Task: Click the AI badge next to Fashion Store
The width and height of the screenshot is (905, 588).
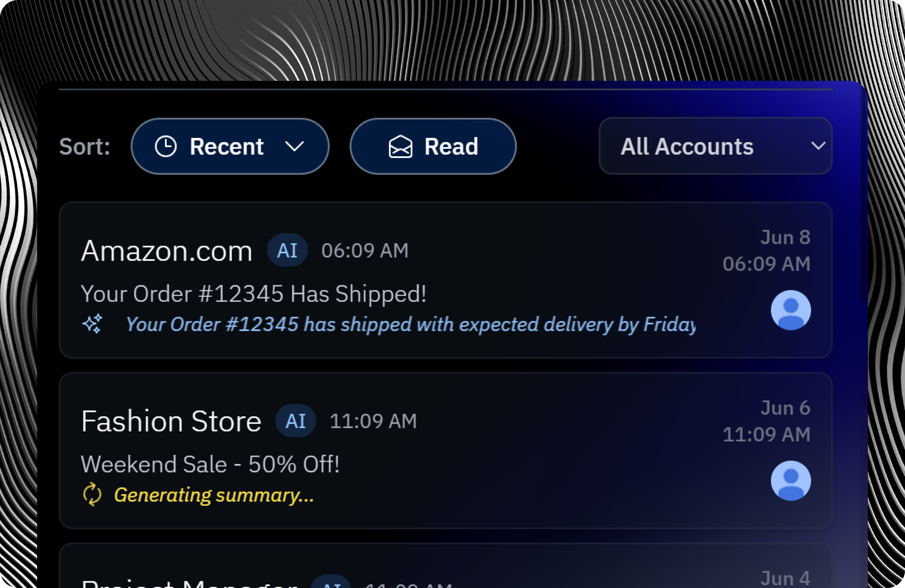Action: click(x=295, y=421)
